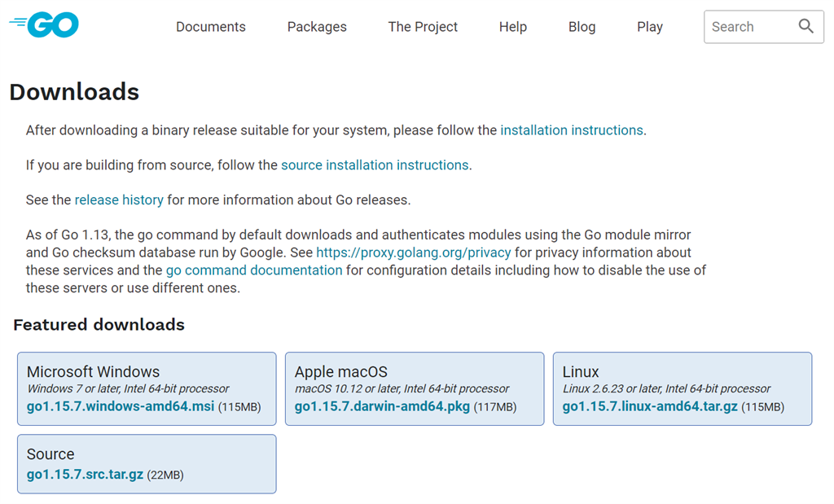Open the Packages menu item
The height and width of the screenshot is (504, 834).
(x=317, y=27)
